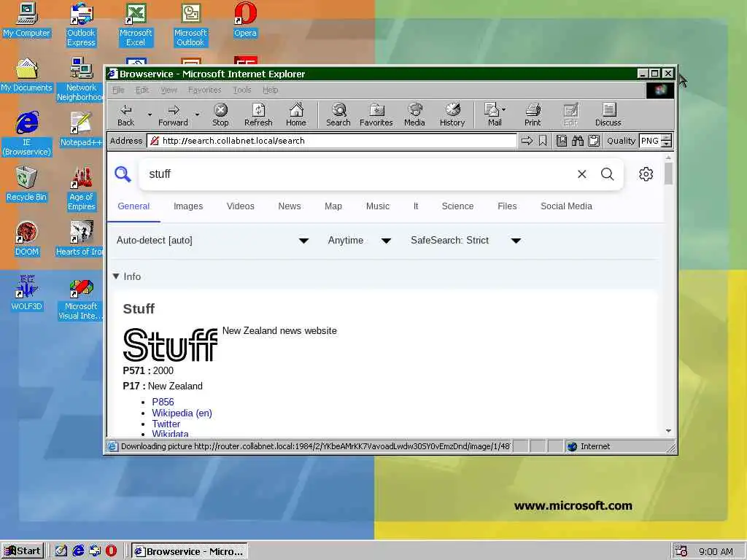
Task: Click the clipboard icon in address toolbar
Action: pyautogui.click(x=594, y=141)
